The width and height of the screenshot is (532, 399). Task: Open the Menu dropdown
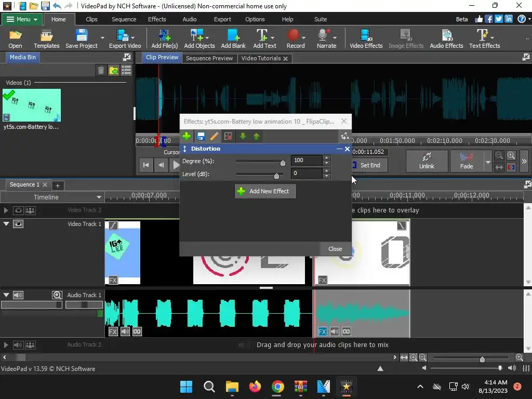22,19
